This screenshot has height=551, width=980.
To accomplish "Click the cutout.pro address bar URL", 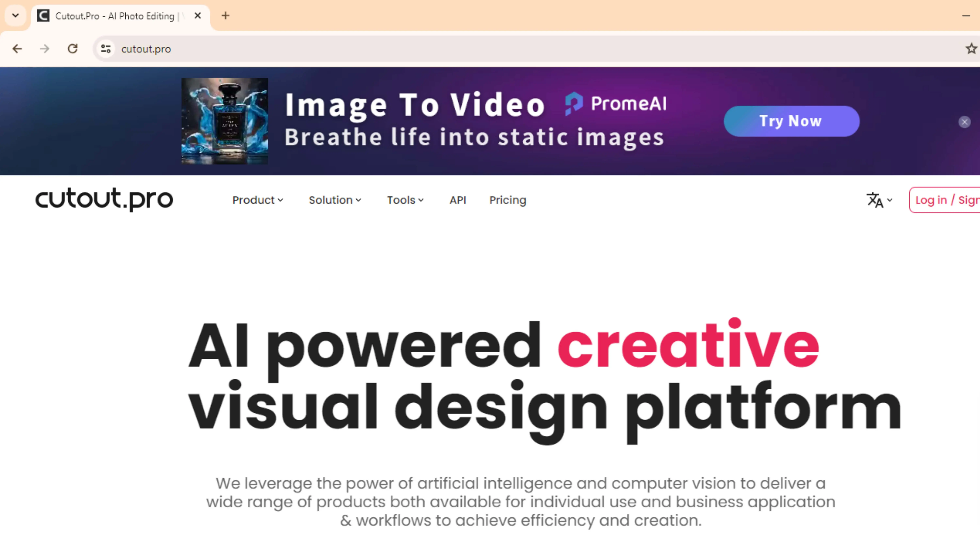I will 146,49.
